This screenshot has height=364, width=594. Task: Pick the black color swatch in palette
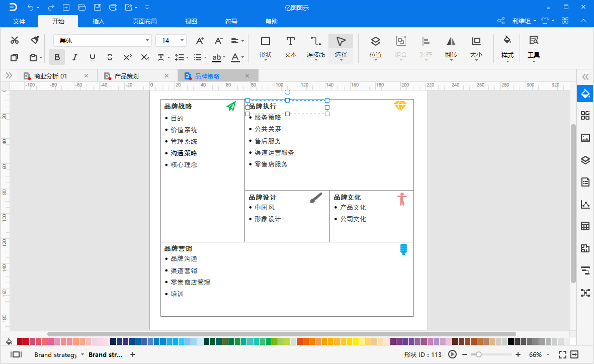click(x=511, y=342)
